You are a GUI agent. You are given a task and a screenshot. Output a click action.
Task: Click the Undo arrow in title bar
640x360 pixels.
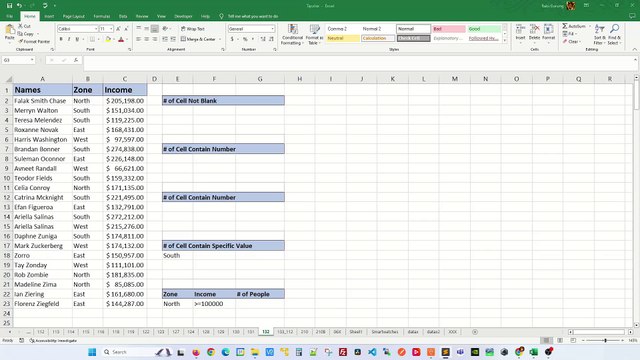19,5
